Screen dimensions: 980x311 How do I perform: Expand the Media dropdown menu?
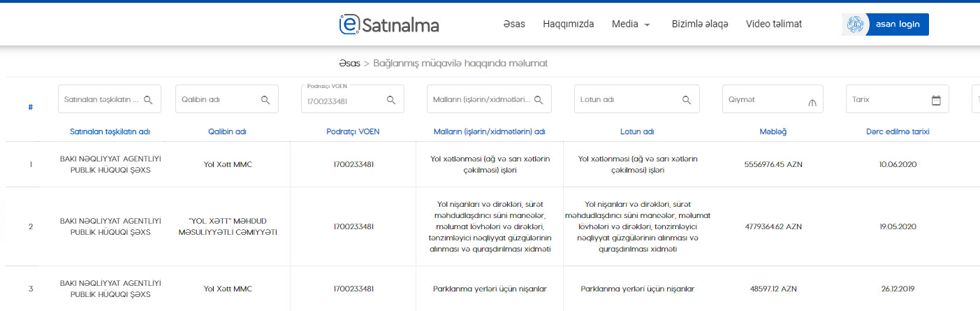pyautogui.click(x=631, y=24)
